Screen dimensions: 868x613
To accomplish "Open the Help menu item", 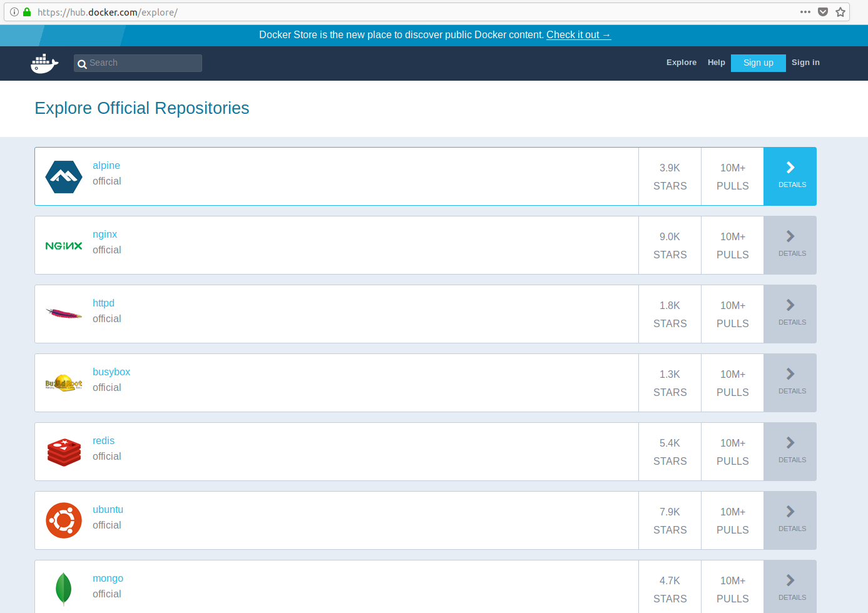I will coord(716,63).
